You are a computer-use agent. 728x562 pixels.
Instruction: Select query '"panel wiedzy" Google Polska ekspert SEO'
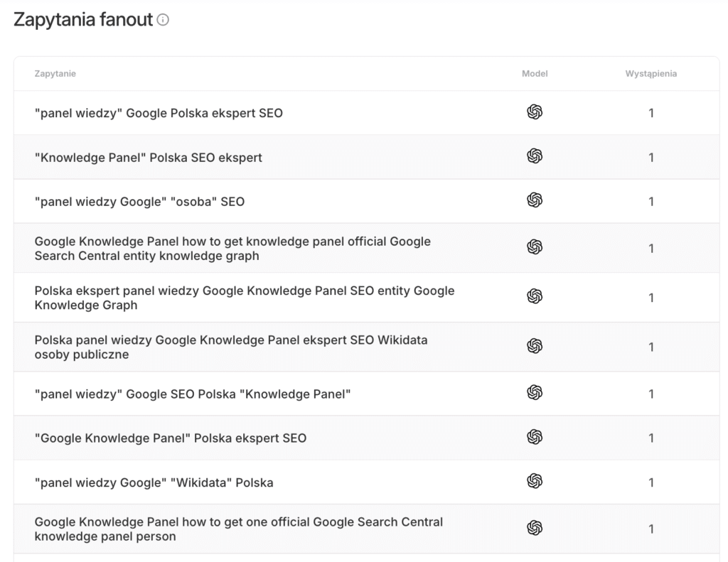(x=159, y=113)
